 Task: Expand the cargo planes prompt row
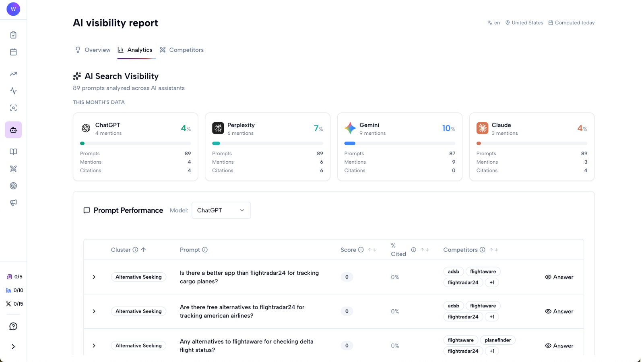94,277
